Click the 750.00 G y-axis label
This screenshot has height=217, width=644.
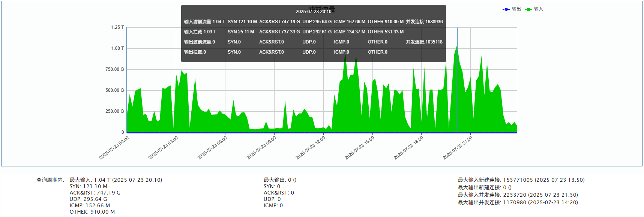pyautogui.click(x=114, y=69)
